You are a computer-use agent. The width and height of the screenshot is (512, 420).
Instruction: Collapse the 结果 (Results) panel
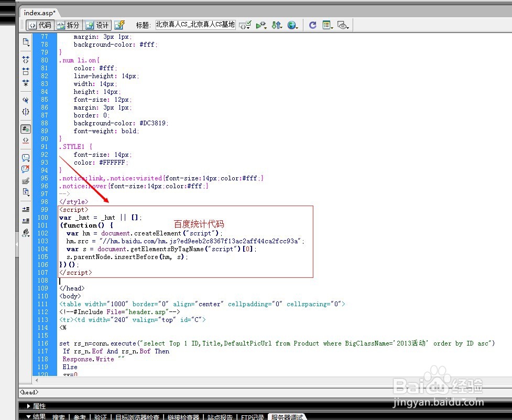28,416
